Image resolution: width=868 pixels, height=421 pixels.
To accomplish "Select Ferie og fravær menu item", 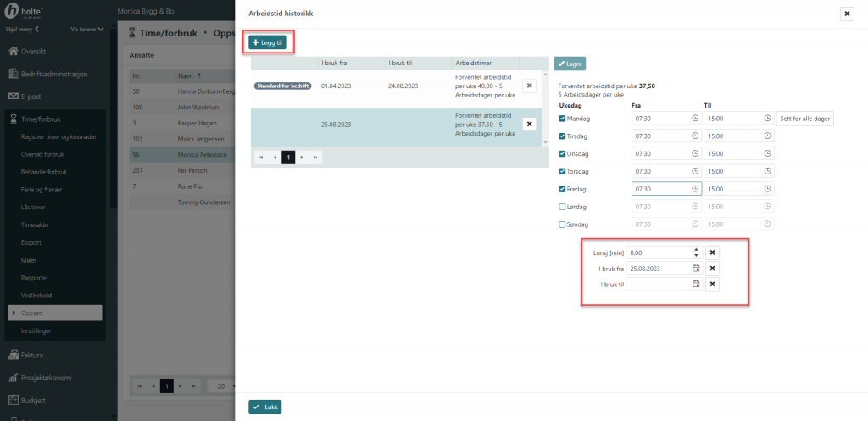I will click(x=42, y=189).
